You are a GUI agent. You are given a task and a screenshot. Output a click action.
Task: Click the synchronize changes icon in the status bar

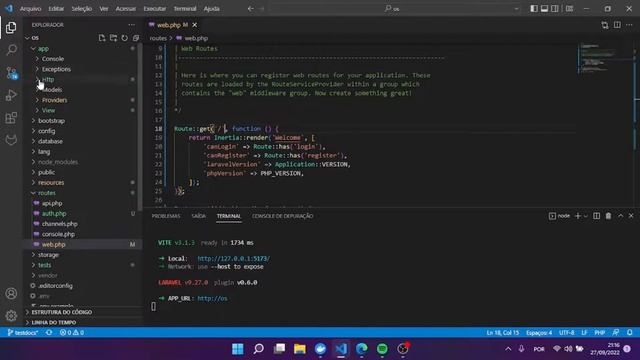[x=49, y=333]
